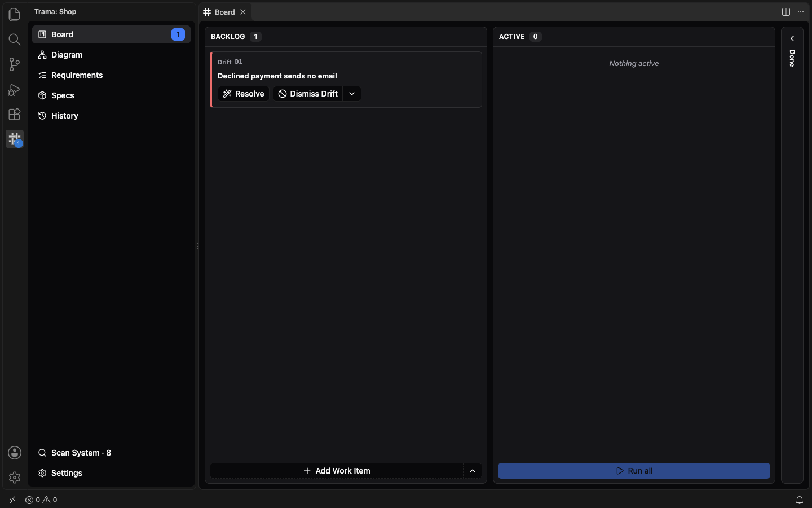
Task: Click the sidebar resize sash handle
Action: [197, 246]
